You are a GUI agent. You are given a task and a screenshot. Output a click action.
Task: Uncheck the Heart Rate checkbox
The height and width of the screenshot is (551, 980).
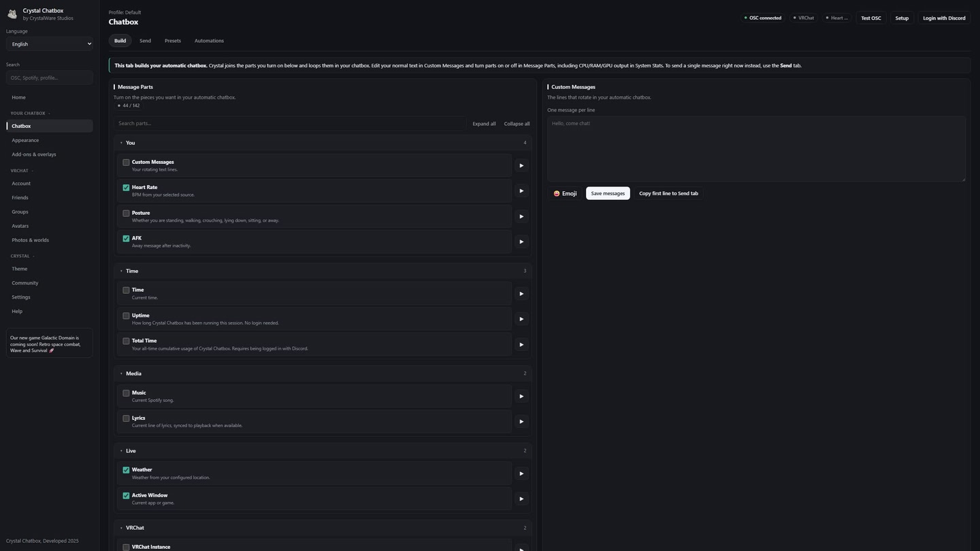(x=126, y=188)
